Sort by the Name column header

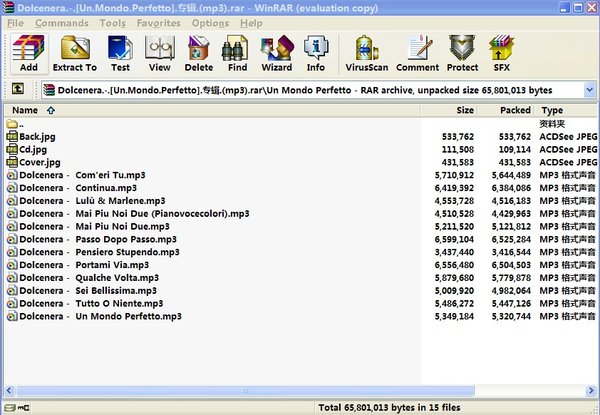(212, 110)
